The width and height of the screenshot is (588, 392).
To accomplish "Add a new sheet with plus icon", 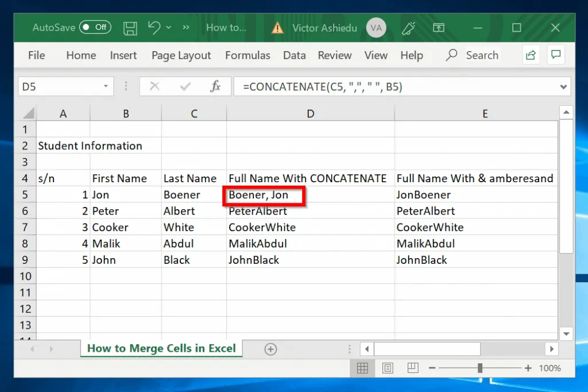I will click(270, 349).
